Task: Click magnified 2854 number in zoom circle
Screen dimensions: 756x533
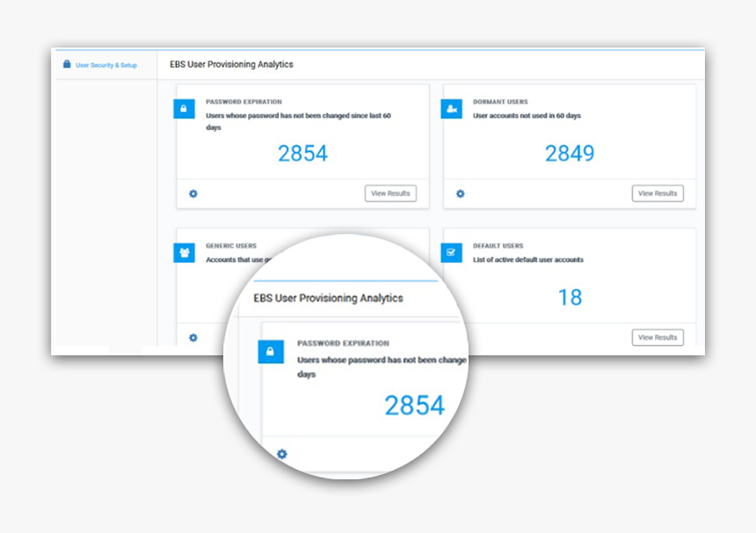Action: click(x=415, y=405)
